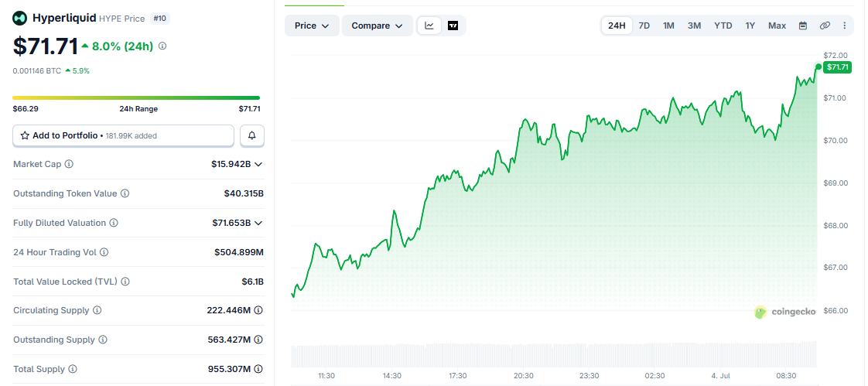The image size is (868, 386).
Task: Click the 24h Range progress bar
Action: 136,98
